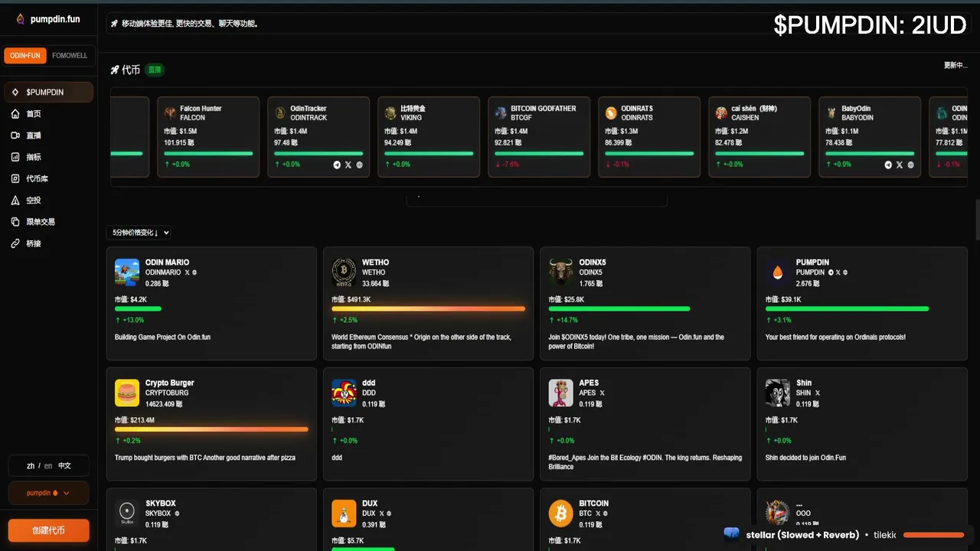Viewport: 980px width, 551px height.
Task: Click 更新中 status text
Action: [955, 65]
